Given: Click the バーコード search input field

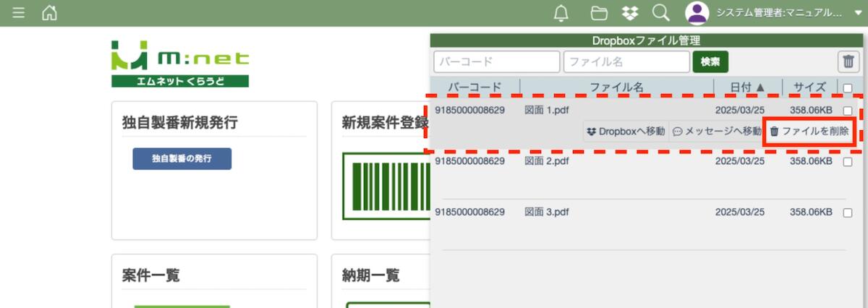Looking at the screenshot, I should (x=497, y=62).
